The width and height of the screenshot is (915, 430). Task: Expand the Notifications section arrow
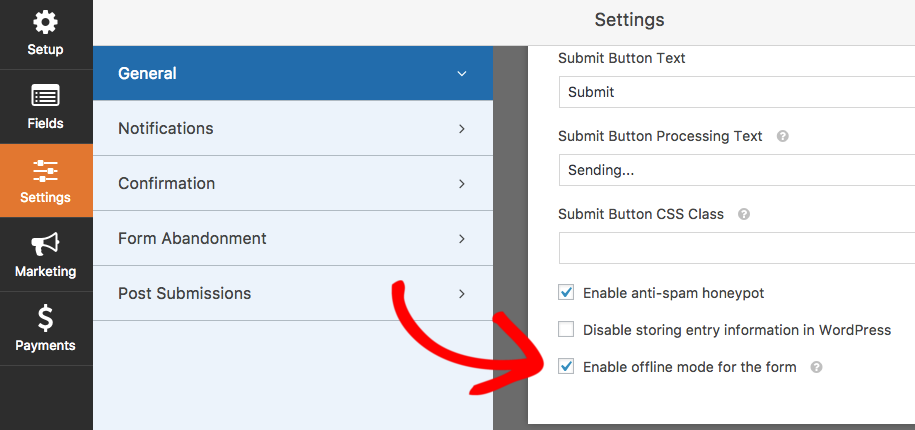pyautogui.click(x=462, y=128)
